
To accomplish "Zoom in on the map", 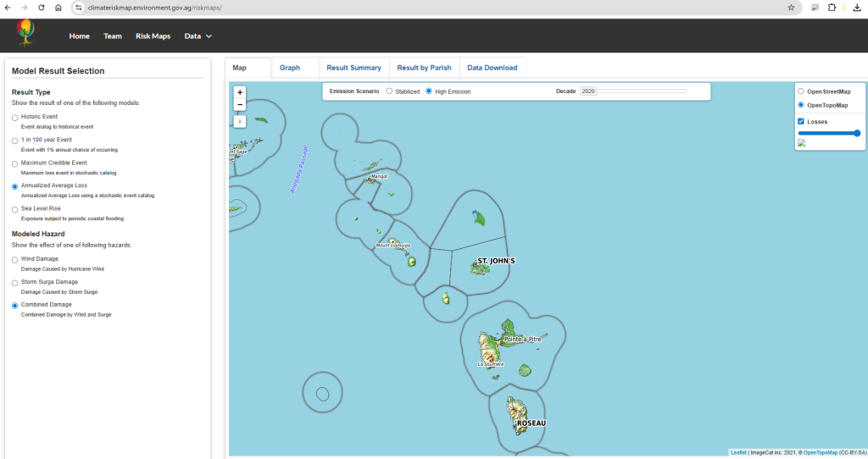I will (x=240, y=92).
